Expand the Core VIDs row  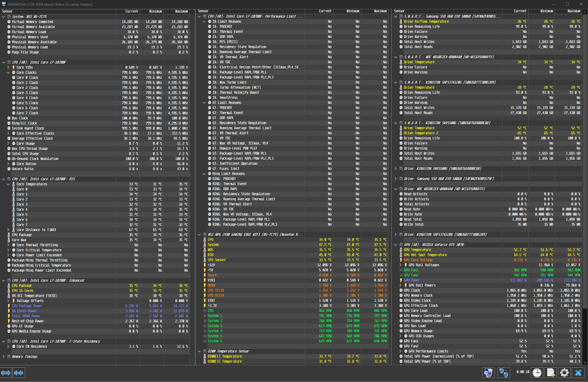(8, 67)
